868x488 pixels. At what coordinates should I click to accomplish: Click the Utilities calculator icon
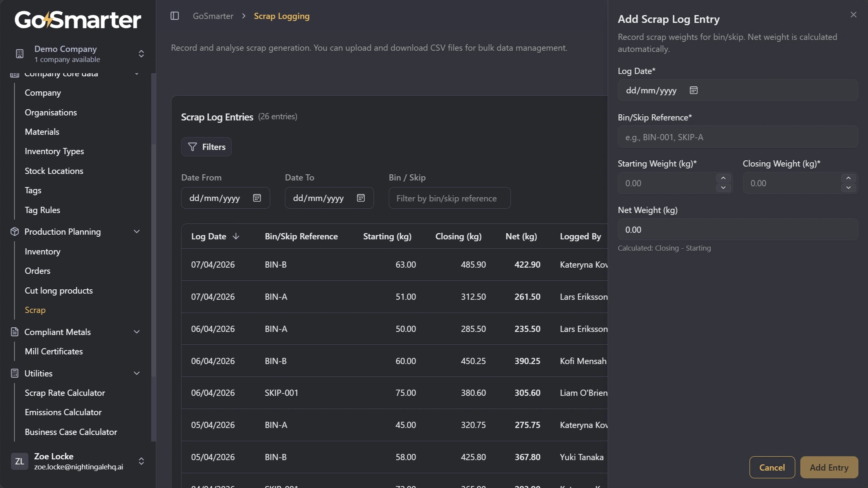point(15,373)
